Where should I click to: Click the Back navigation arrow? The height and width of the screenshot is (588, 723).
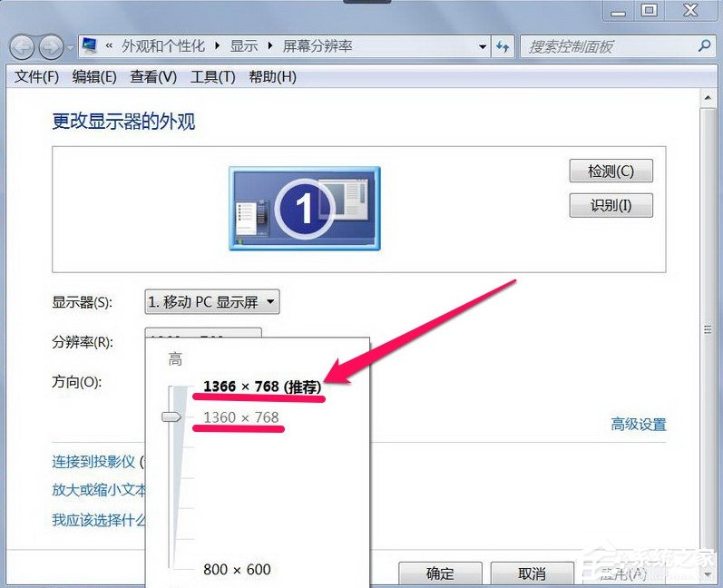click(x=23, y=46)
